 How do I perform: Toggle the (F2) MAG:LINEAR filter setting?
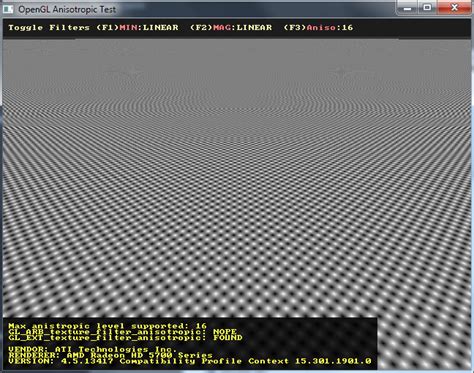[231, 28]
